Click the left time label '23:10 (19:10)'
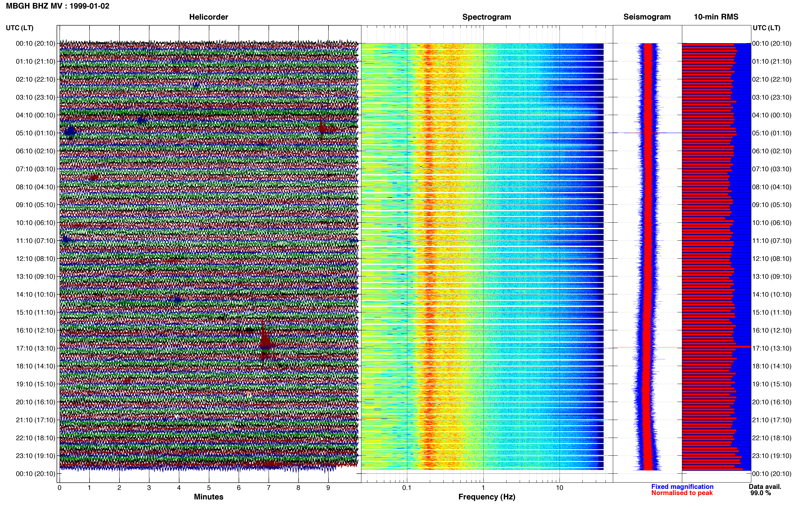This screenshot has width=812, height=508. [36, 456]
